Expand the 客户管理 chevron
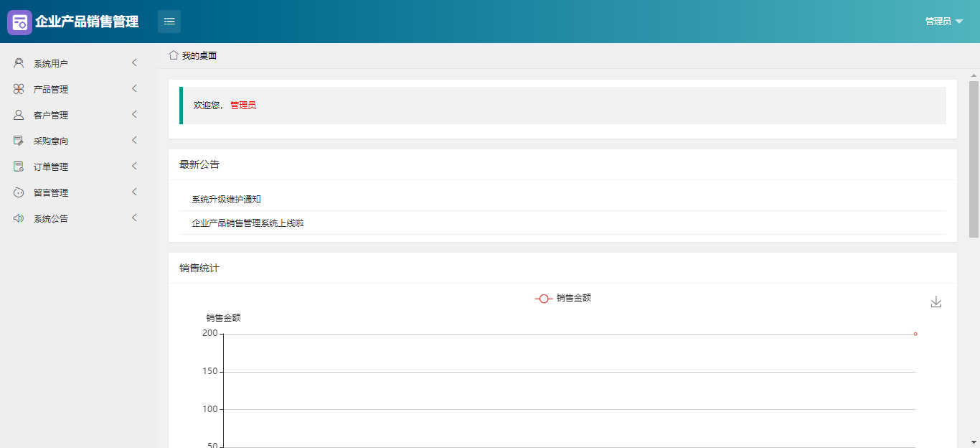 coord(134,115)
